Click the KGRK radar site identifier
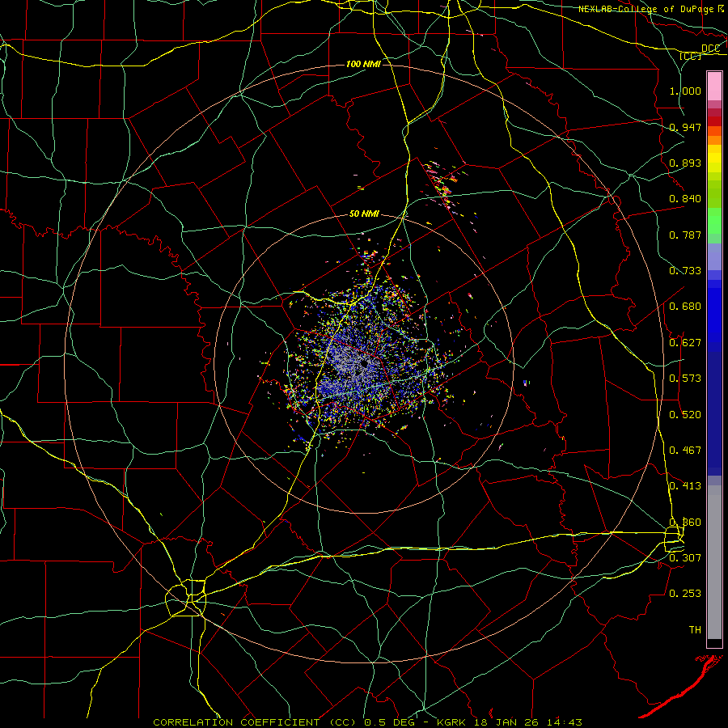Screen dimensions: 728x728 453,722
